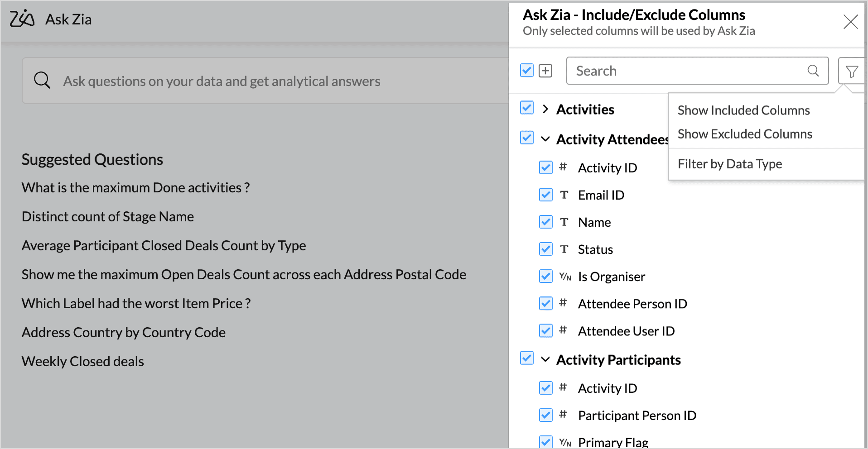Viewport: 868px width, 449px height.
Task: Uncheck the Activity Attendees table checkbox
Action: pos(527,138)
